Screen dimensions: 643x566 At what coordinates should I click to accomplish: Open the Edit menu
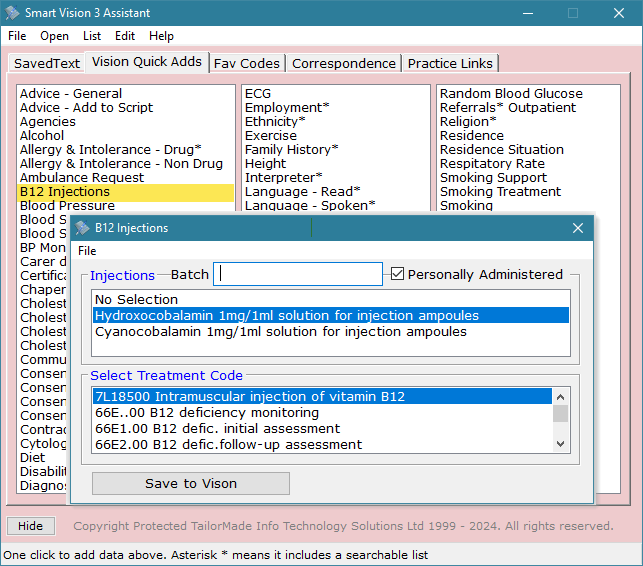[x=125, y=36]
